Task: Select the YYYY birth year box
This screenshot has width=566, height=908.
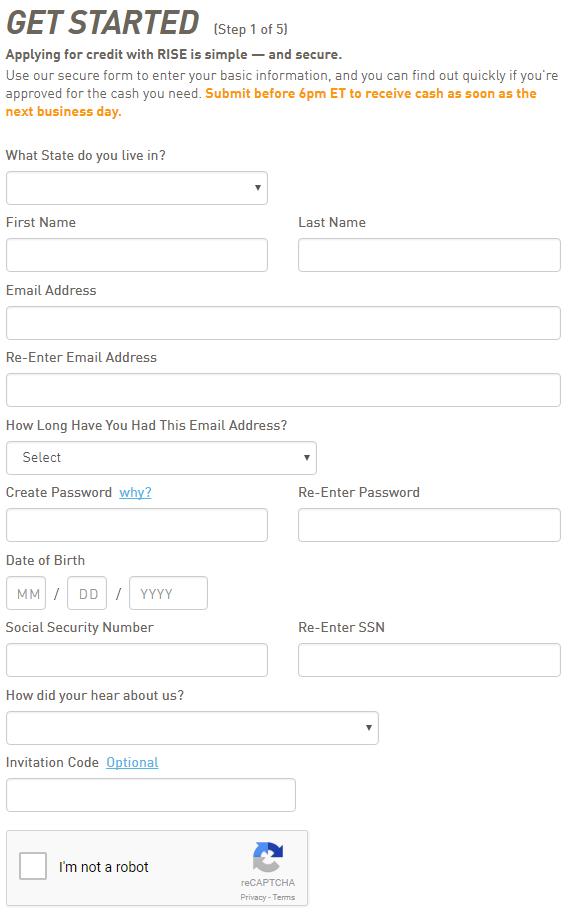Action: tap(168, 593)
